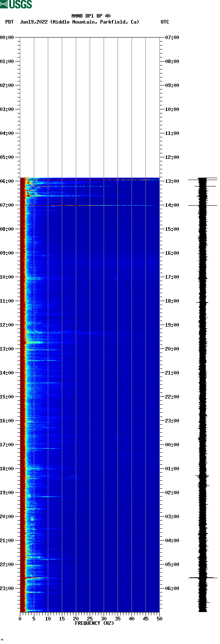Click the 20:00 UTC time label
This screenshot has width=220, height=644.
point(172,349)
